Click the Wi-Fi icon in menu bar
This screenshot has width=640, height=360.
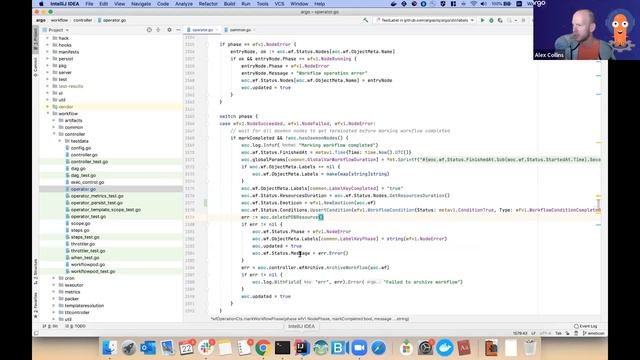[x=473, y=4]
